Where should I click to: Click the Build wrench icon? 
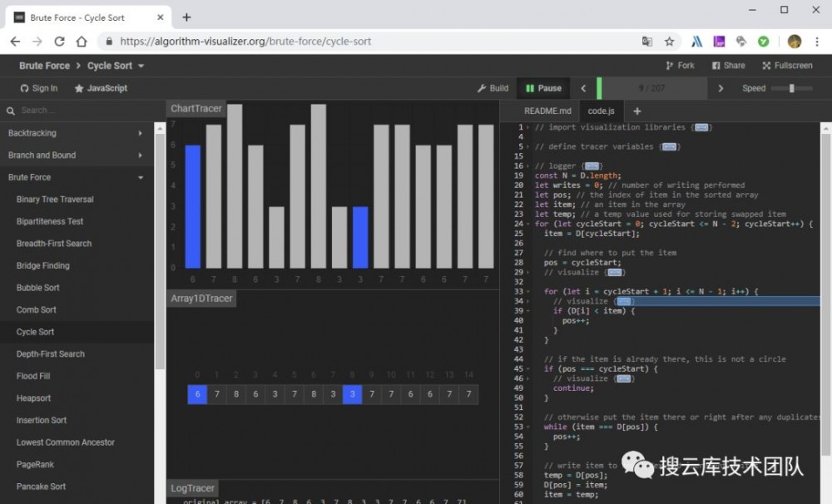(482, 88)
